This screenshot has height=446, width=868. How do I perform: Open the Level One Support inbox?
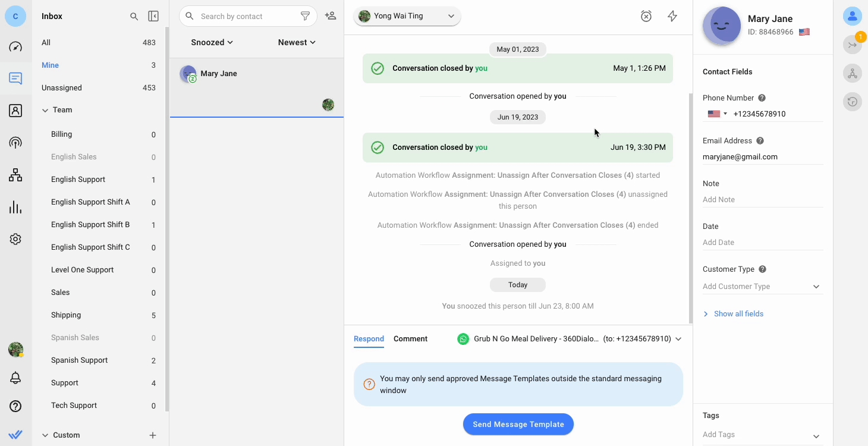tap(99, 270)
